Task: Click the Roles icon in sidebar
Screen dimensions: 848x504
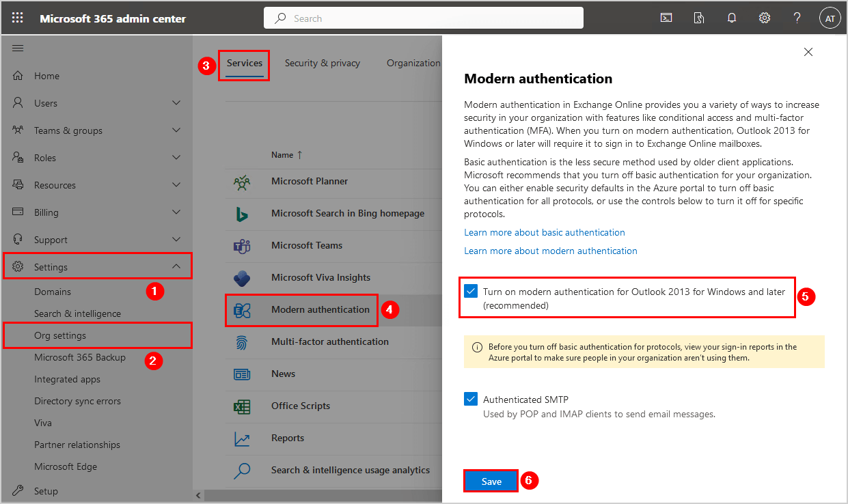Action: pos(18,158)
